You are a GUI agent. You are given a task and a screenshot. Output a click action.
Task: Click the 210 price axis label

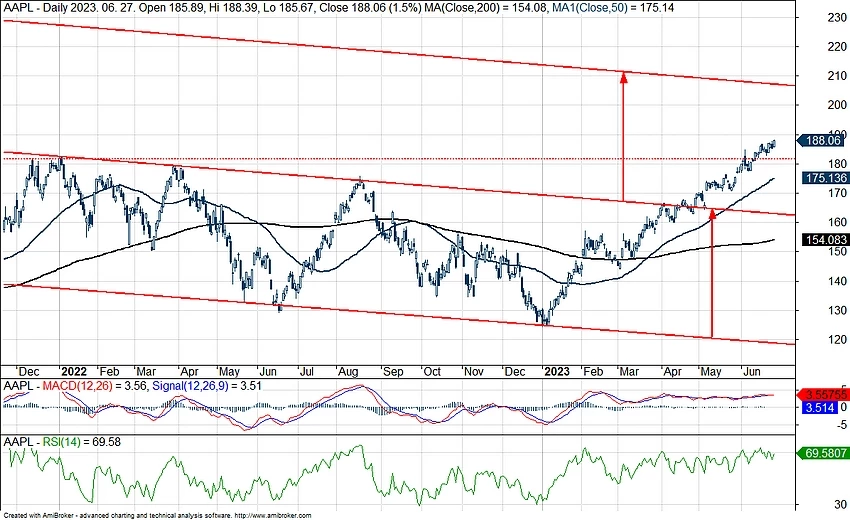pos(836,76)
